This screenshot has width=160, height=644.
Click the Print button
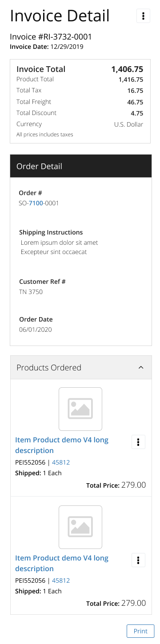(x=140, y=631)
